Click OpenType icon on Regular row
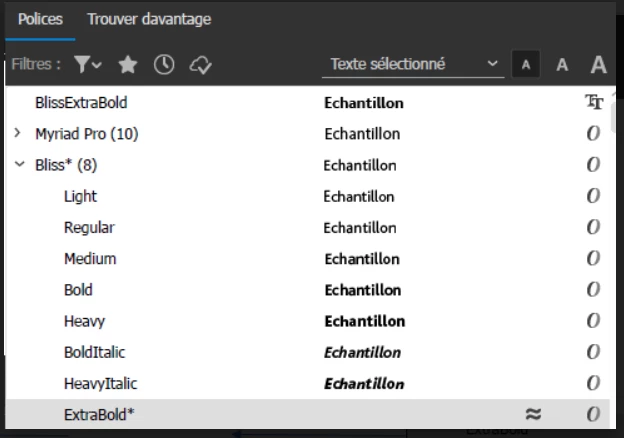The width and height of the screenshot is (624, 438). [593, 227]
